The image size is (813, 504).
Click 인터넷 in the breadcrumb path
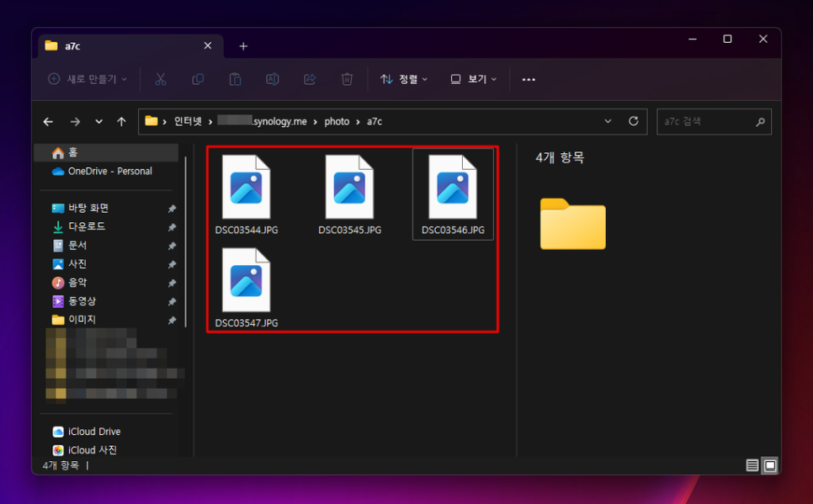(188, 121)
